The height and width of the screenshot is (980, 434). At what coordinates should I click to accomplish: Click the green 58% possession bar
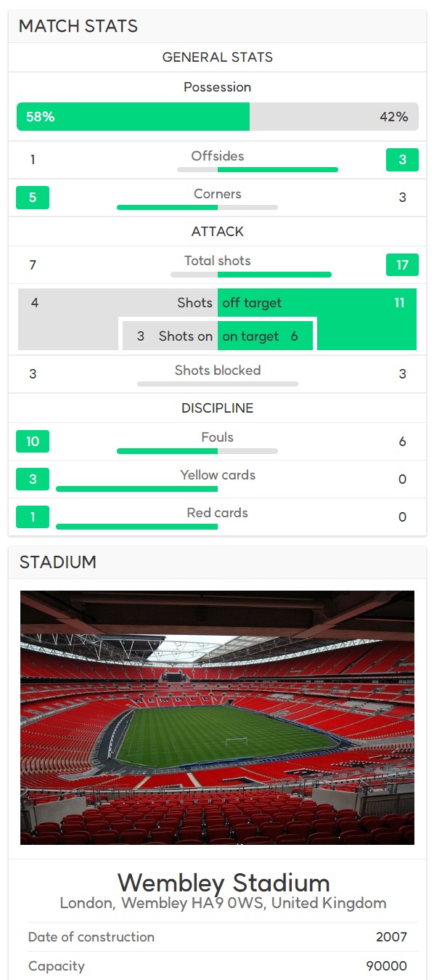click(133, 116)
